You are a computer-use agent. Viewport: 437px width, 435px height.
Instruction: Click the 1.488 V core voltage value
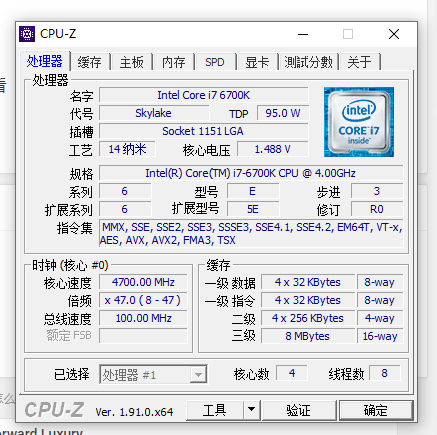(x=273, y=149)
